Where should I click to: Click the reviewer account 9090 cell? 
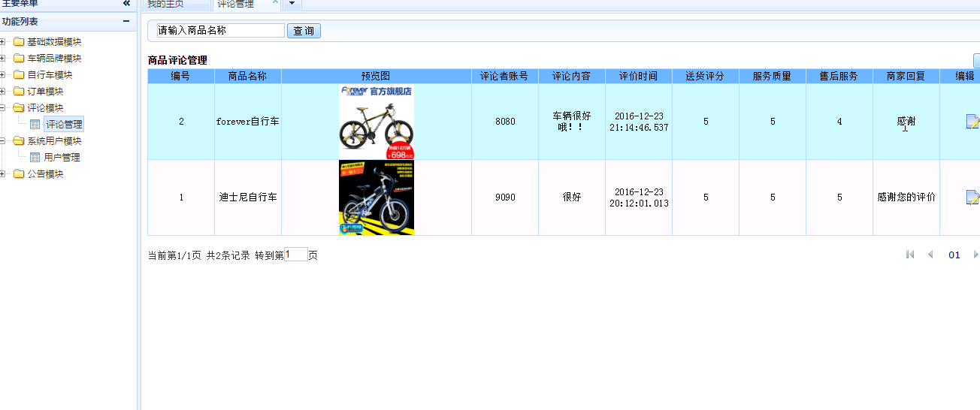tap(505, 197)
